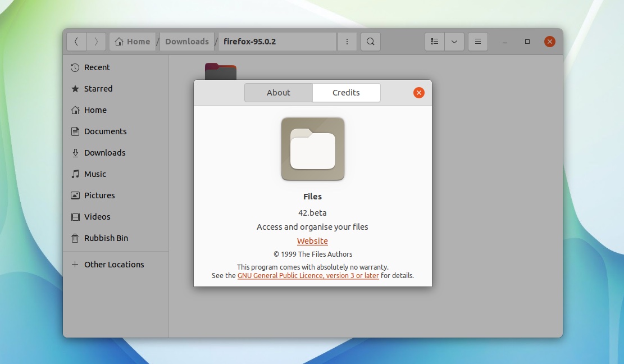Open Rubbish Bin in the sidebar
This screenshot has width=624, height=364.
(x=116, y=238)
